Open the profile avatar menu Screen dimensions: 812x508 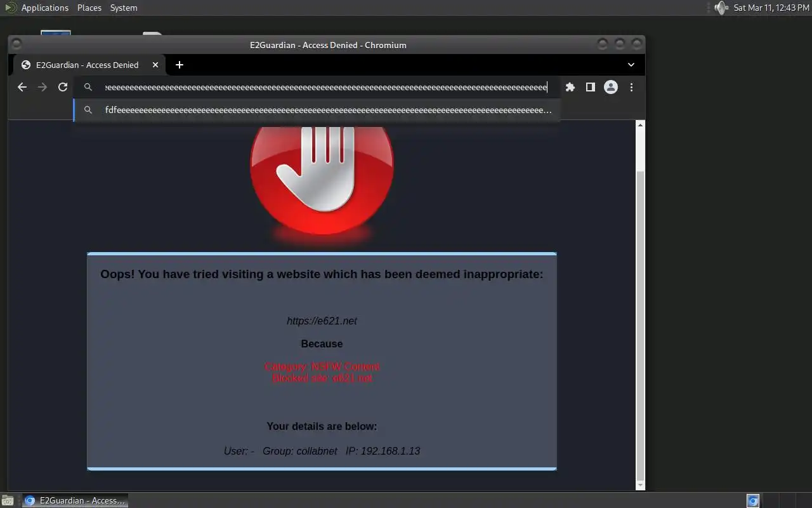(x=610, y=87)
